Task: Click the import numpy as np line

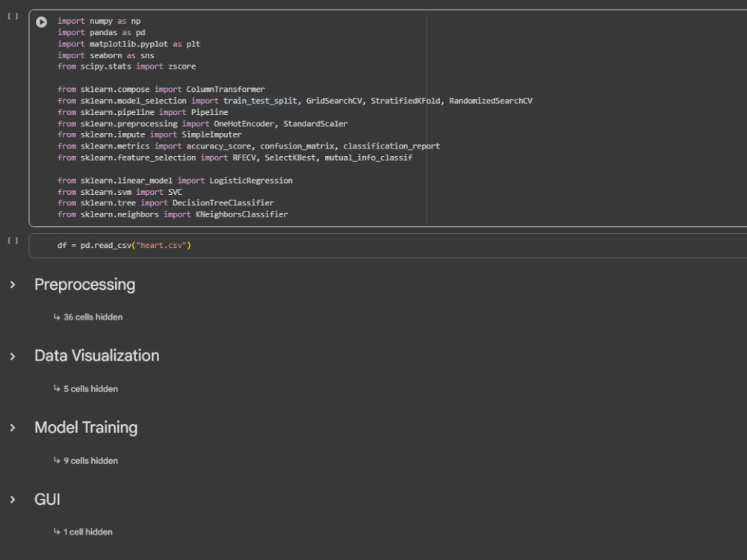Action: (99, 21)
